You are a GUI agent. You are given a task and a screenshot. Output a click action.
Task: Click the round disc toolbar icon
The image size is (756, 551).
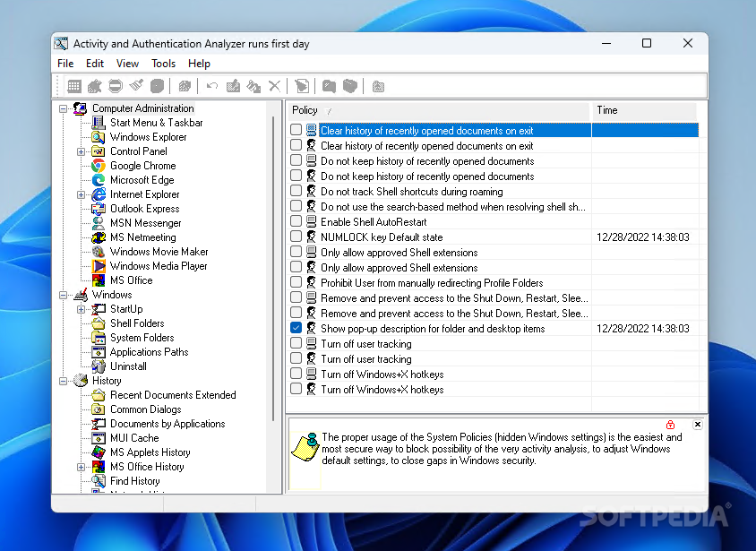click(157, 86)
